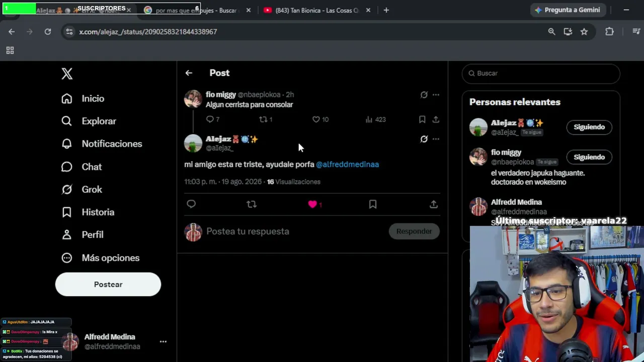The width and height of the screenshot is (644, 362).
Task: Open more options on Alejaz's post
Action: click(436, 139)
